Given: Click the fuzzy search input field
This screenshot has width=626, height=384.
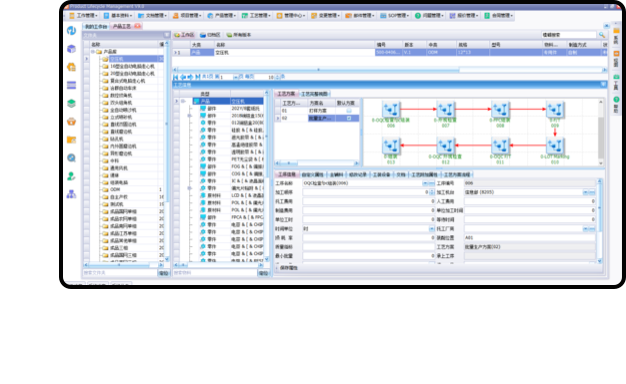Looking at the screenshot, I should 569,35.
